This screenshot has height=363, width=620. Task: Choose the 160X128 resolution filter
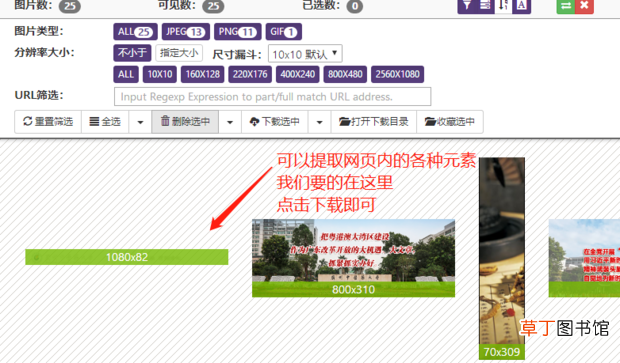tap(202, 74)
